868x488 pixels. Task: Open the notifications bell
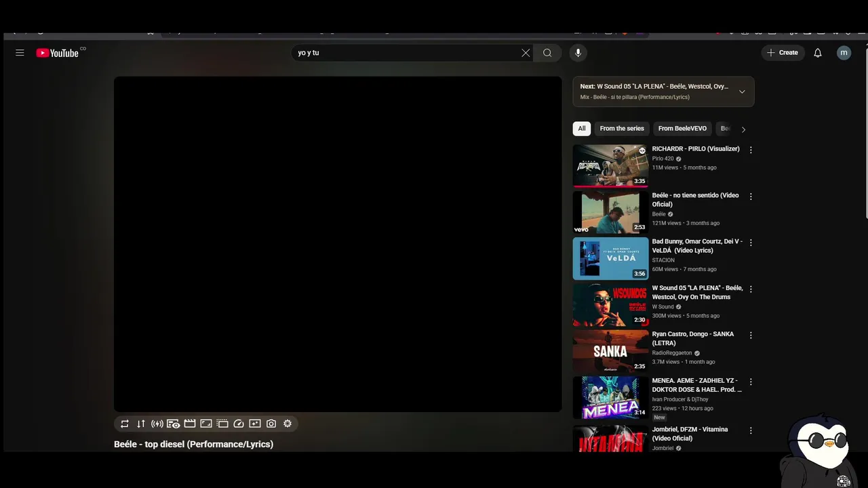pyautogui.click(x=818, y=53)
